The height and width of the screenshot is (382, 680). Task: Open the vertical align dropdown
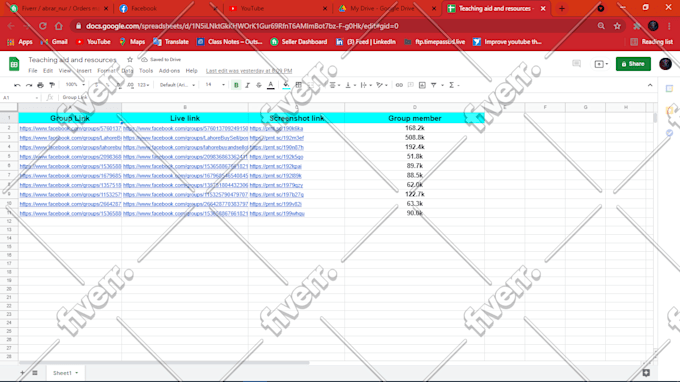point(350,85)
